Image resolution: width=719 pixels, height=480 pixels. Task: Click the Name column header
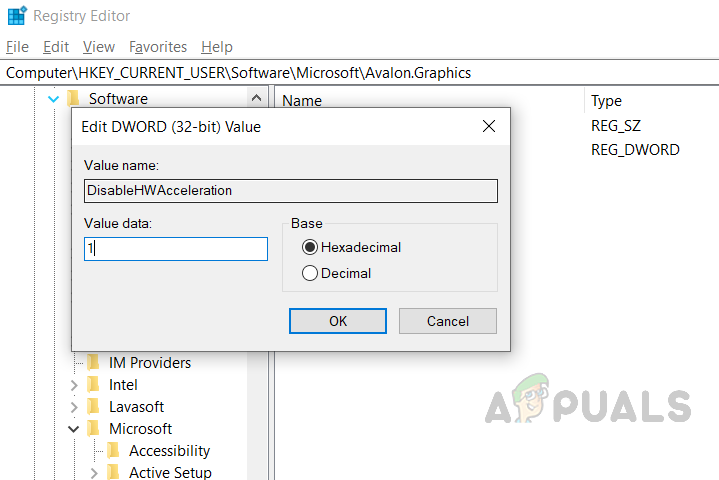pyautogui.click(x=302, y=101)
